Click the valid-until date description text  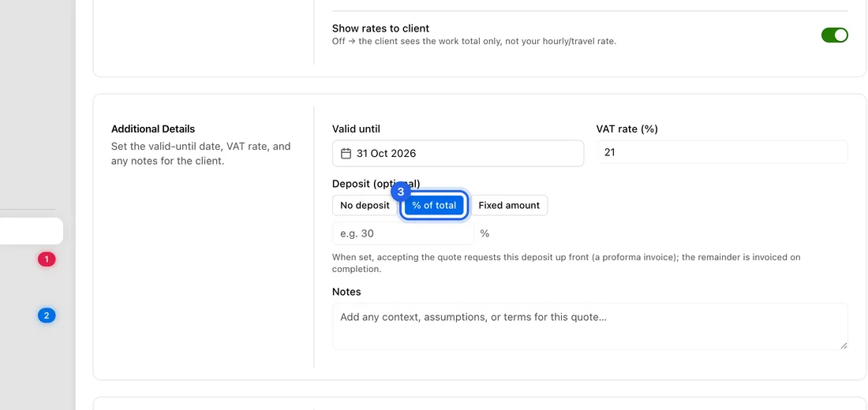point(201,155)
